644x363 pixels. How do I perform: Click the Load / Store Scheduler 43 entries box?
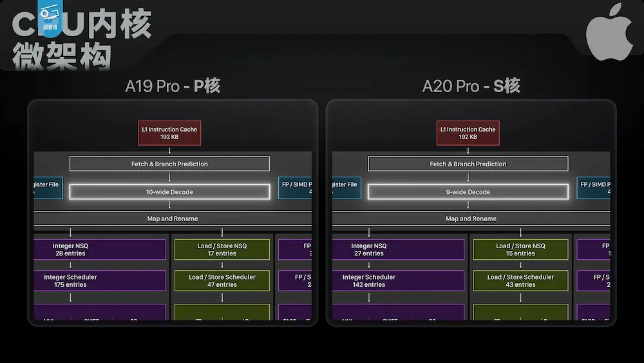[521, 280]
